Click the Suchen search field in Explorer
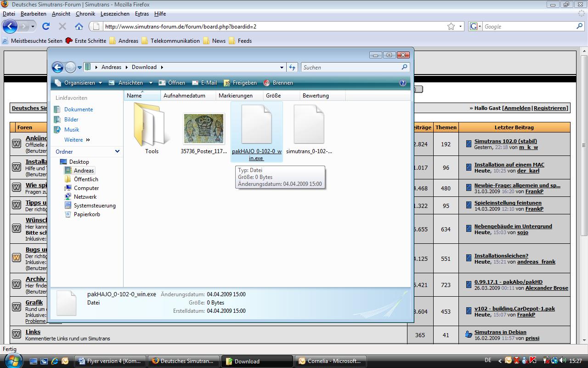 click(351, 67)
